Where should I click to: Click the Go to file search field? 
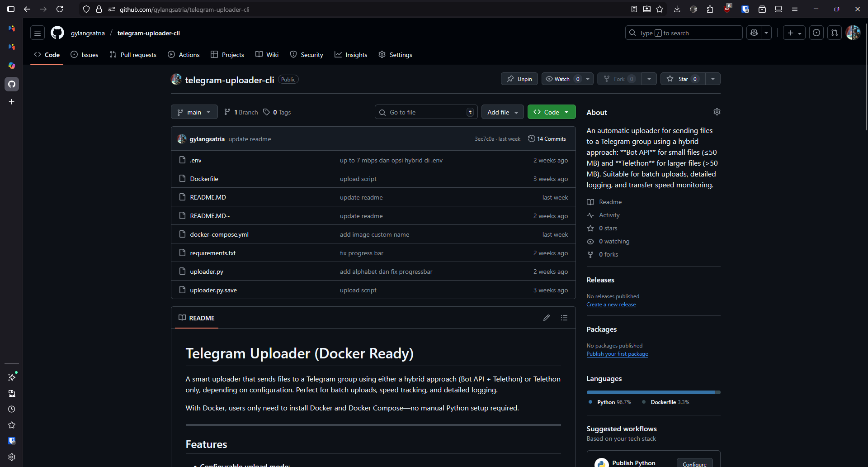(x=426, y=112)
